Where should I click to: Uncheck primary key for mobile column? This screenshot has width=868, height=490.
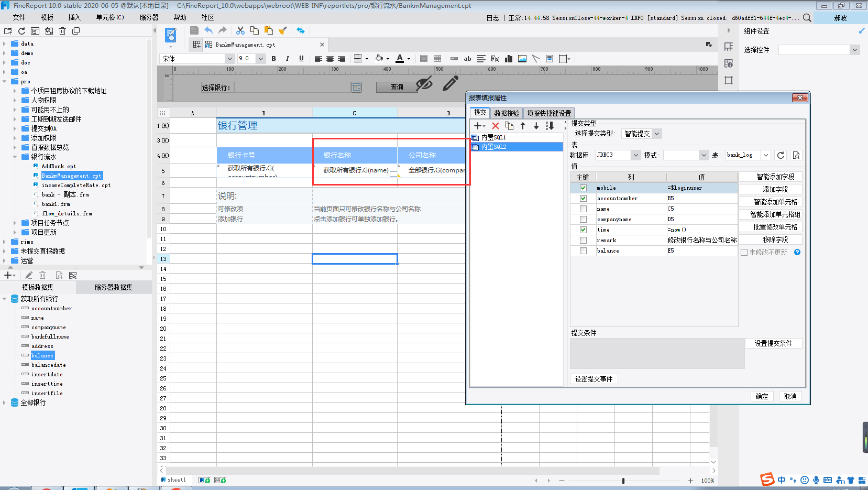pos(583,188)
